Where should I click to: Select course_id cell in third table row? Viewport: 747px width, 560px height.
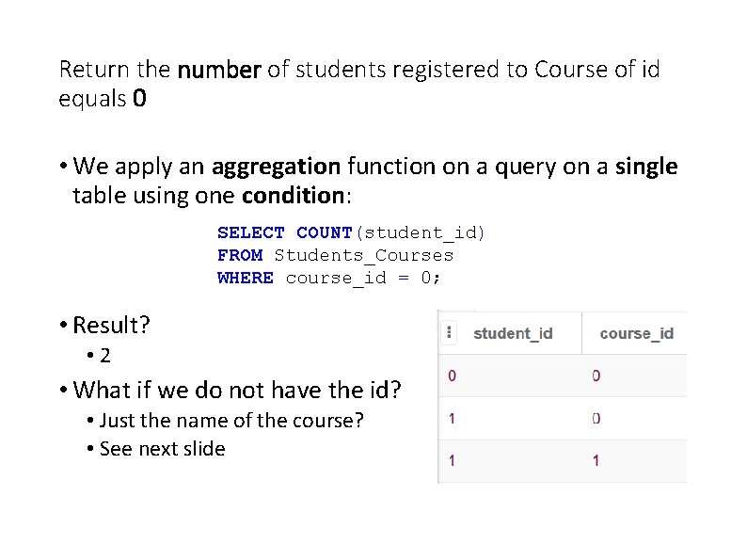tap(596, 460)
